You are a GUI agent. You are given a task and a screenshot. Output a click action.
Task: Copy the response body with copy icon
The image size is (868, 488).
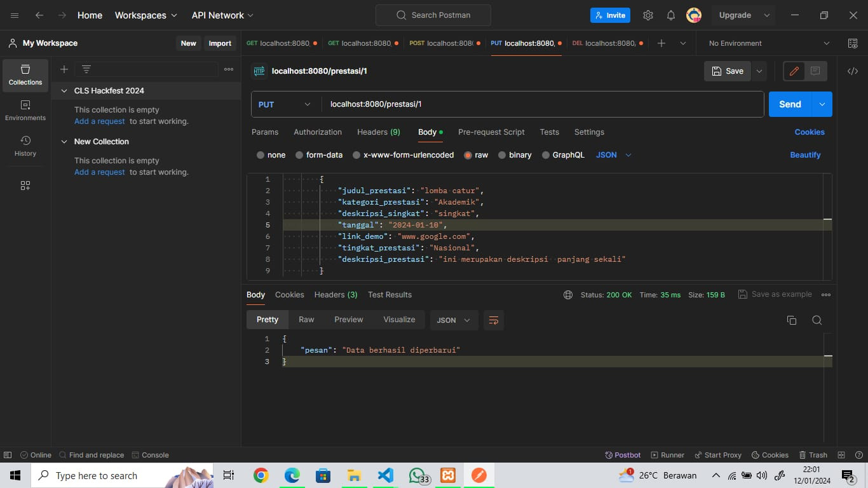click(791, 320)
